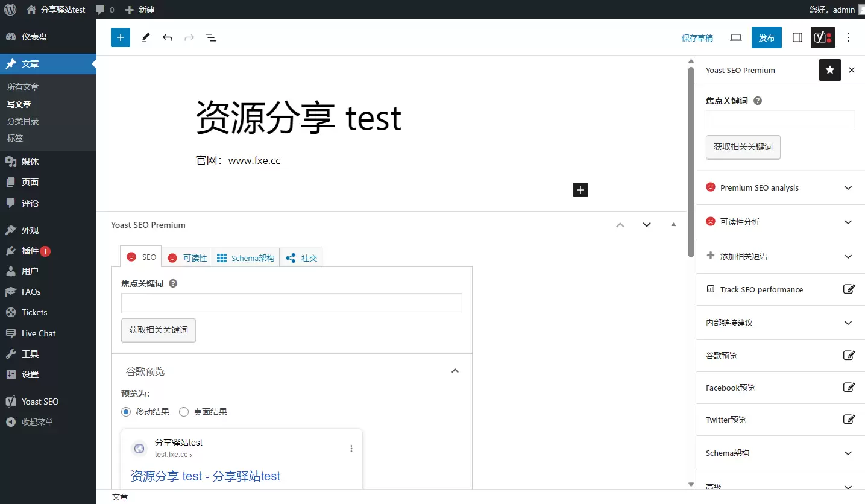Open the 用户 users menu

48,271
